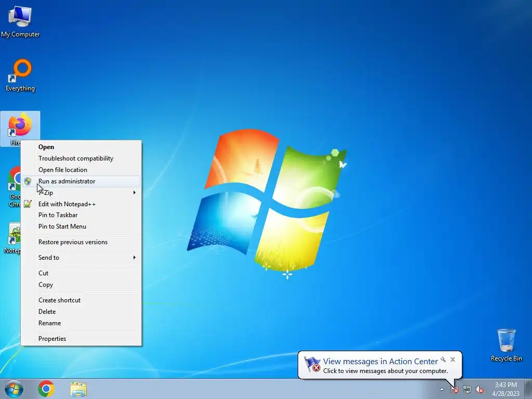This screenshot has height=399, width=532.
Task: Click the Notepad++ icon in the context menu
Action: click(x=28, y=204)
